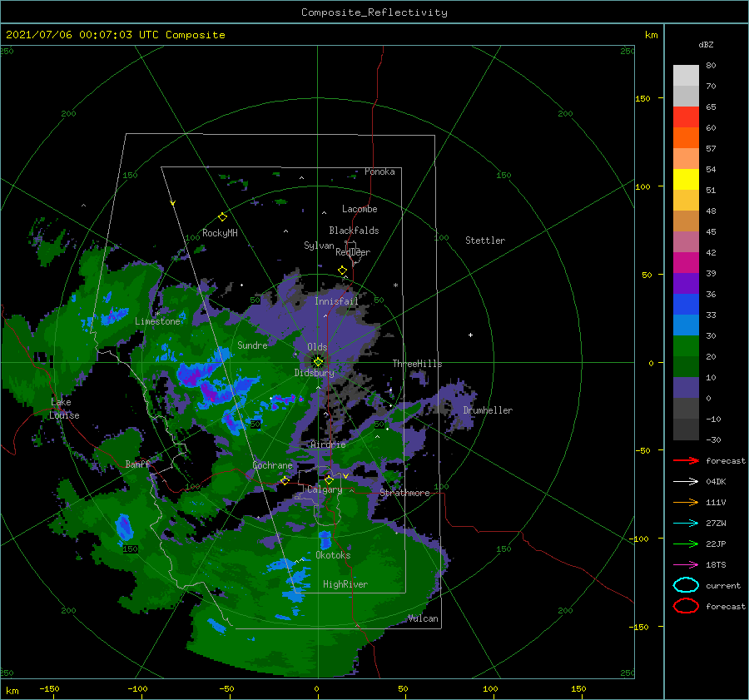Viewport: 749px width, 700px height.
Task: Pick the slate purple 0-10 dBZ swatch
Action: [x=686, y=387]
